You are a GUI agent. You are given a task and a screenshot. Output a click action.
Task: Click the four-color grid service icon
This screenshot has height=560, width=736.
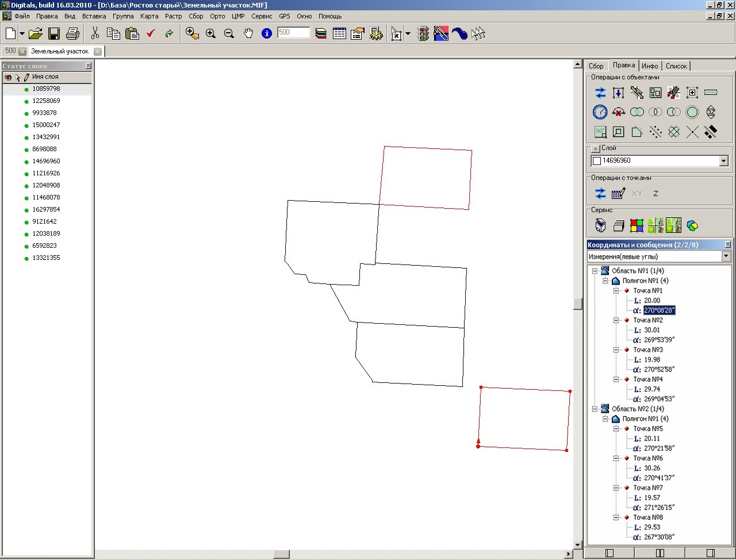[637, 225]
